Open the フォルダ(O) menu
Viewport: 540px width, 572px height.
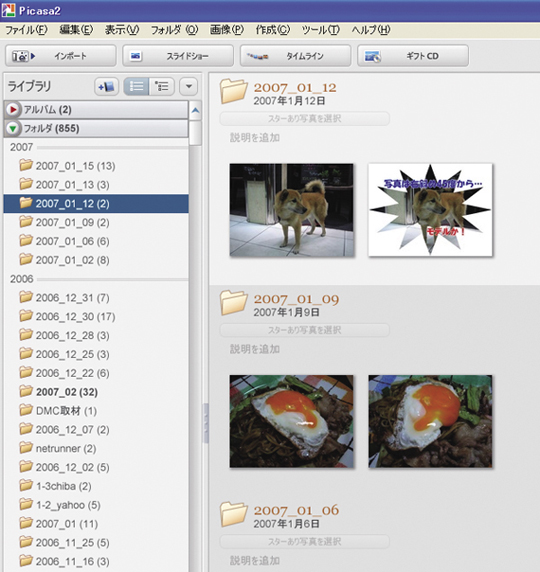174,30
